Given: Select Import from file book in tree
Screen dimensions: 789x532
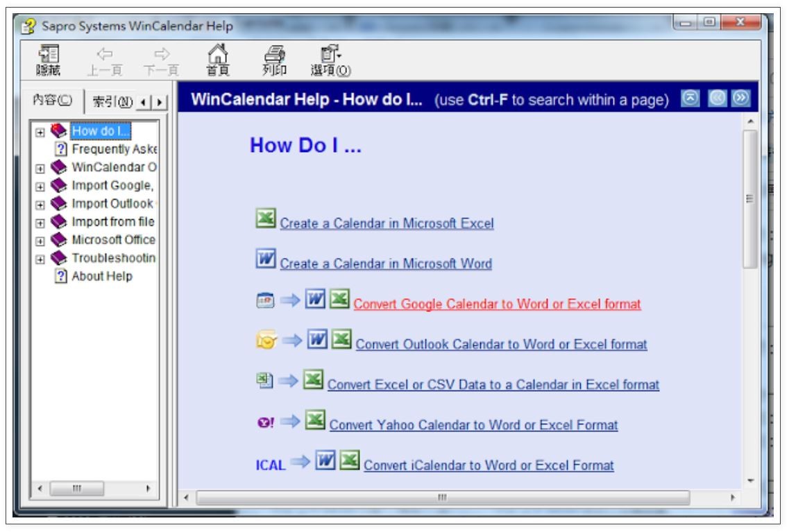Looking at the screenshot, I should pyautogui.click(x=113, y=222).
